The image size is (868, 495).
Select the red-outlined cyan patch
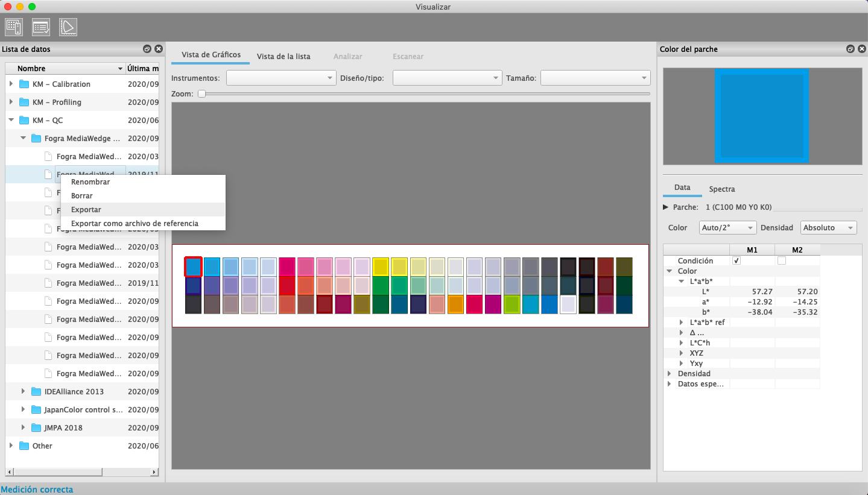point(193,266)
